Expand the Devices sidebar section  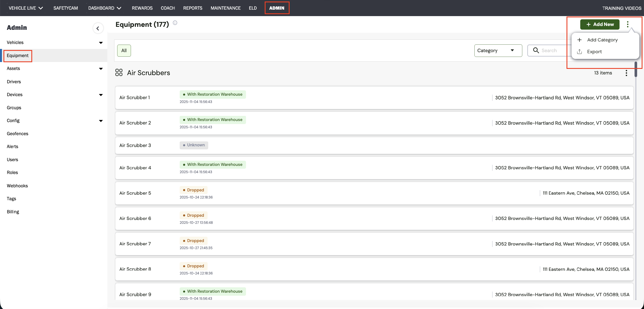point(101,95)
